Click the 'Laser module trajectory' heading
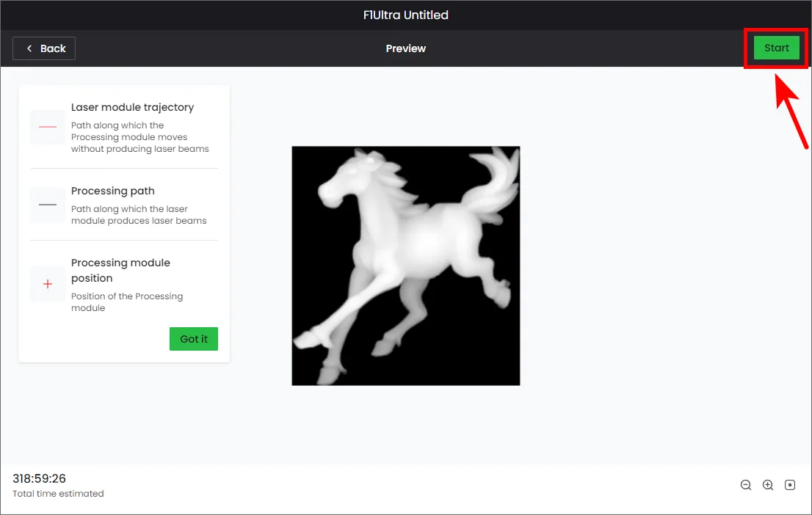Viewport: 812px width, 515px height. pyautogui.click(x=133, y=107)
